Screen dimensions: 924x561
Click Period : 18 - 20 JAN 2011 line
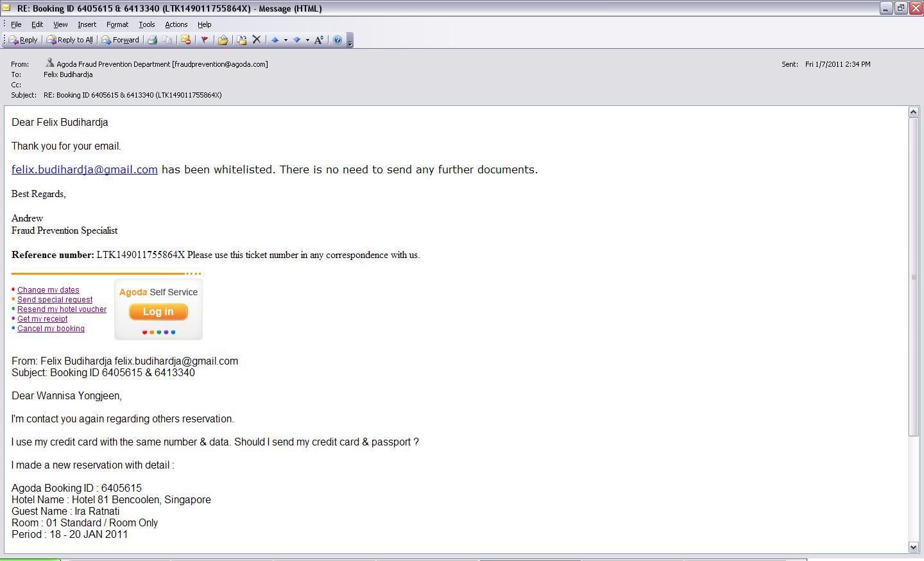69,535
